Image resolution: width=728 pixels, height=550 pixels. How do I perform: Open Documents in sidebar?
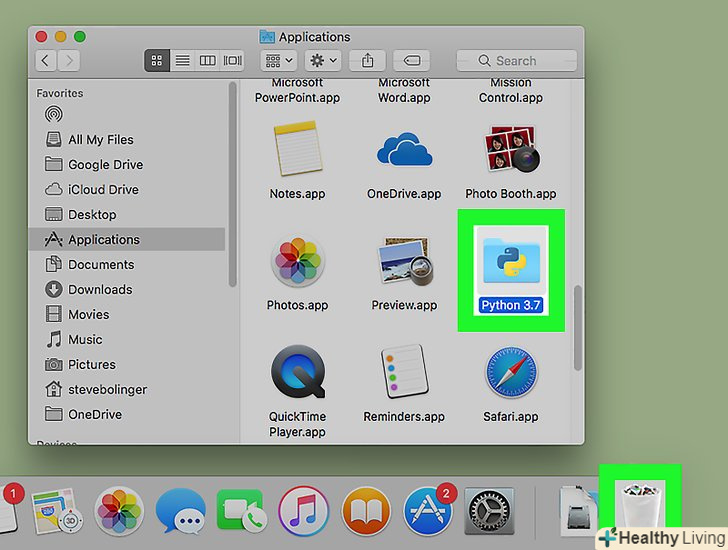pyautogui.click(x=127, y=265)
